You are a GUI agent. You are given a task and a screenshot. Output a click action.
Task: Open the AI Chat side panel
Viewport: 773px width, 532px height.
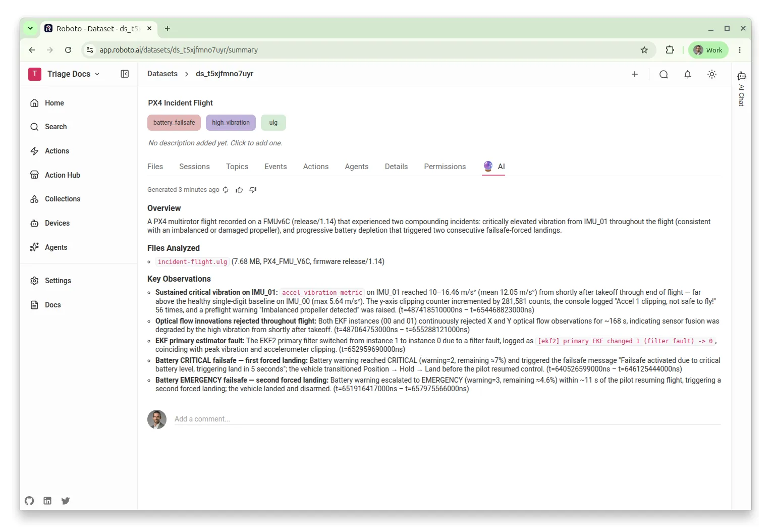(741, 88)
